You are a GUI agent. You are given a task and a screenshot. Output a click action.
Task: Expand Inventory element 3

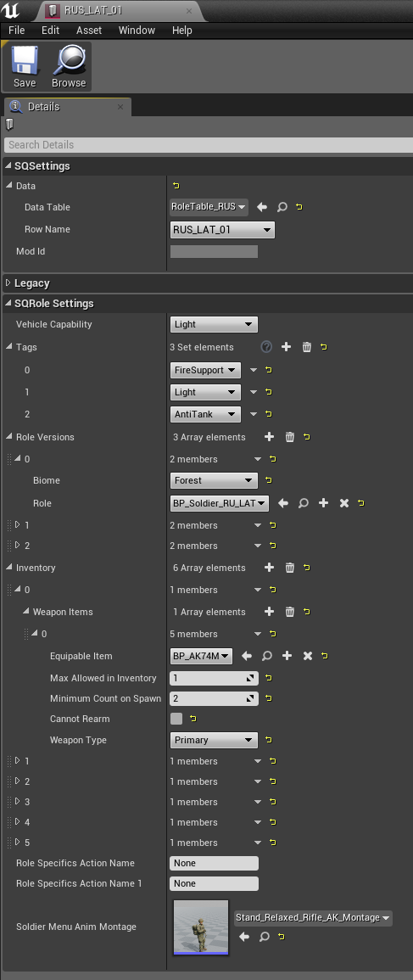[x=18, y=802]
